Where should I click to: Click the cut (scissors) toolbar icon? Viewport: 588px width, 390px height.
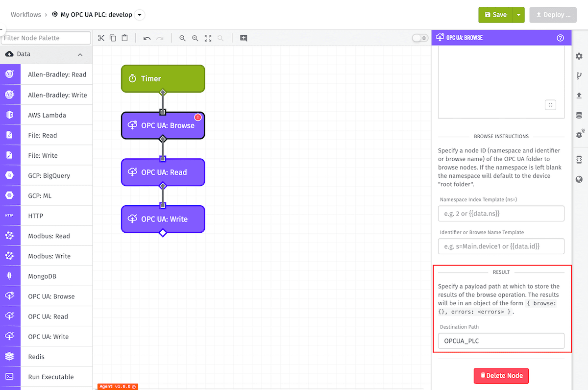click(x=101, y=38)
